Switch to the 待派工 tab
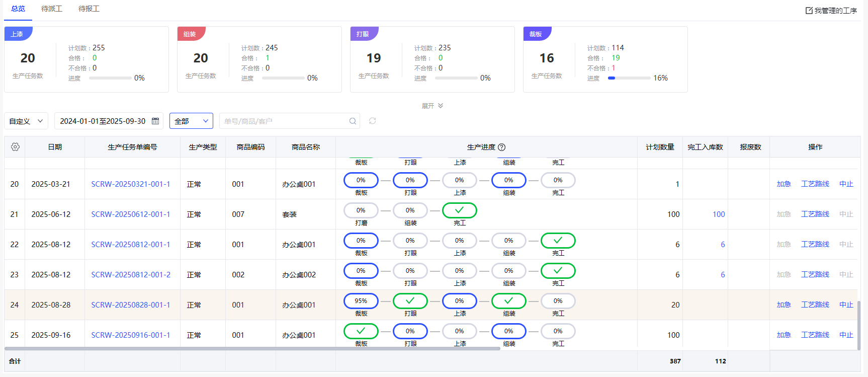868x377 pixels. [x=52, y=9]
